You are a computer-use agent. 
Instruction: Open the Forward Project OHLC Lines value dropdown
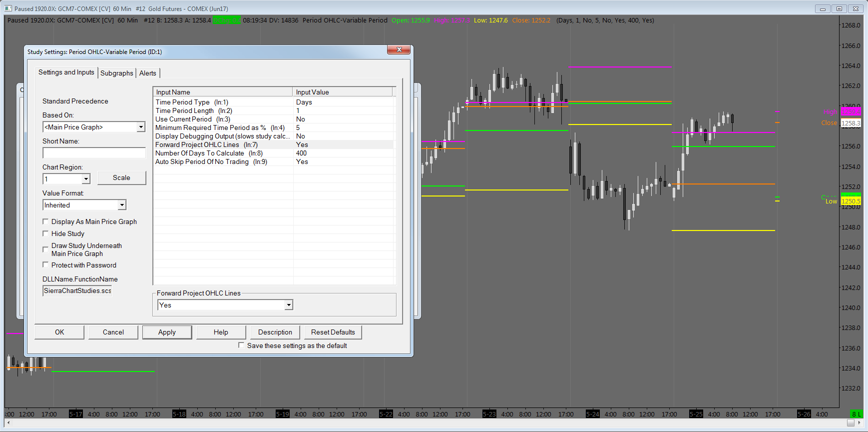coord(289,305)
